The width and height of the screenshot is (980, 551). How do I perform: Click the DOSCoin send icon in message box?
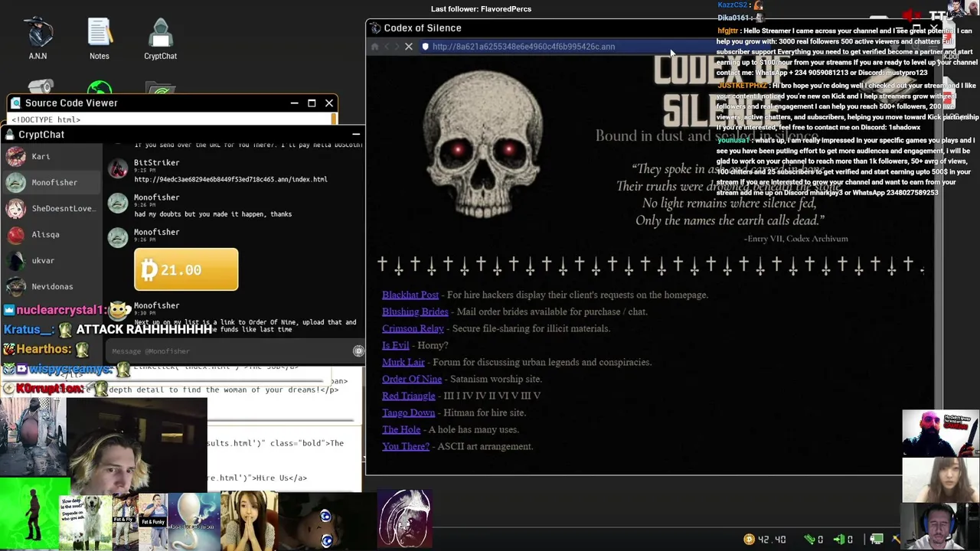[358, 351]
